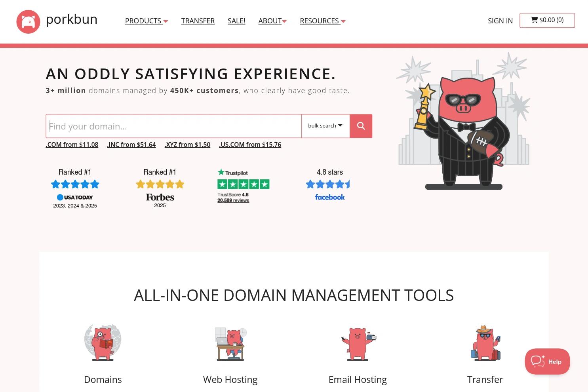This screenshot has height=392, width=588.
Task: Select the .COM from $11.08 link
Action: [x=72, y=145]
